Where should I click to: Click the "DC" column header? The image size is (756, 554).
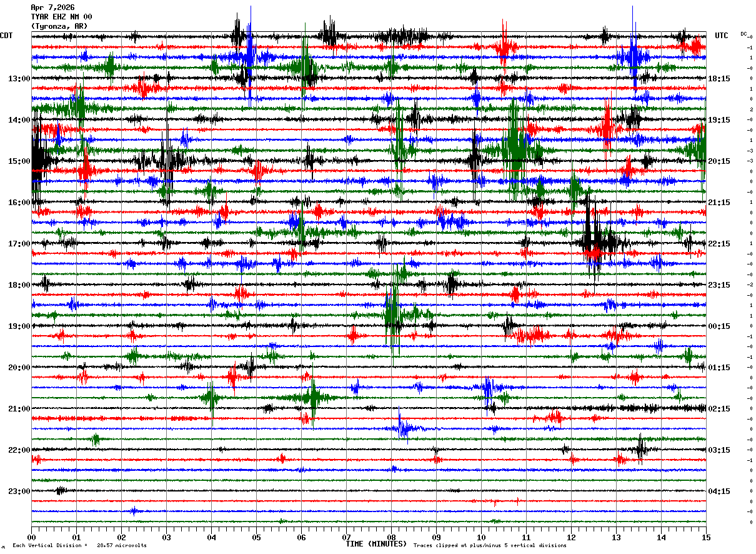[x=744, y=34]
